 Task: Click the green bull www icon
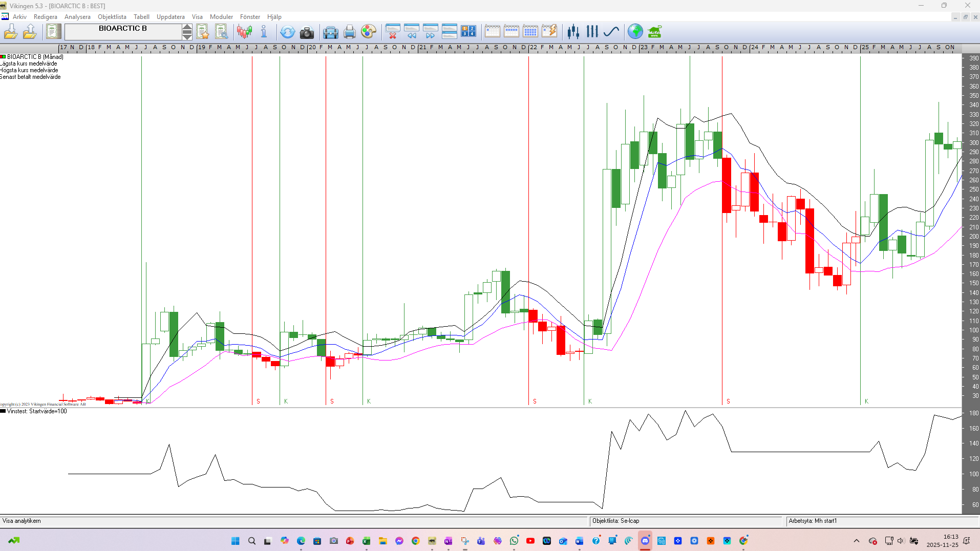click(x=654, y=32)
